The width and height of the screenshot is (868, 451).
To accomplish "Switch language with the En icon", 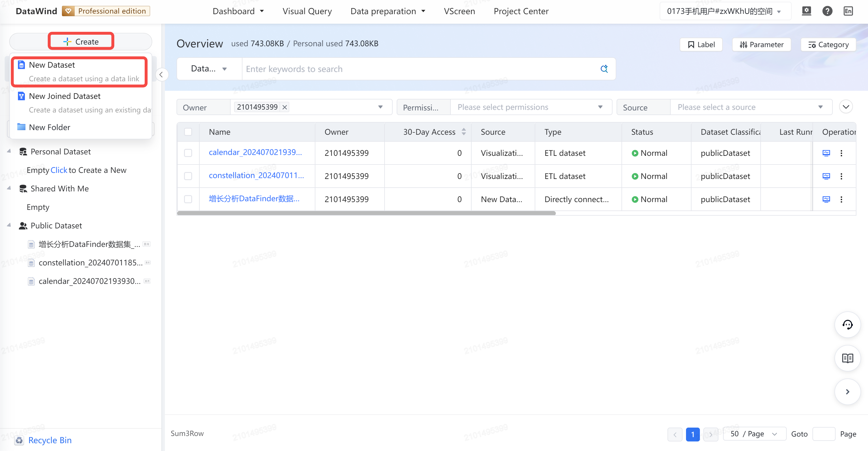I will pyautogui.click(x=848, y=11).
